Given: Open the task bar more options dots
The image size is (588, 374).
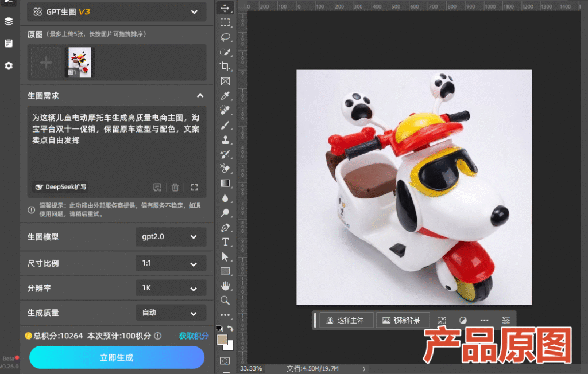Looking at the screenshot, I should [x=485, y=321].
